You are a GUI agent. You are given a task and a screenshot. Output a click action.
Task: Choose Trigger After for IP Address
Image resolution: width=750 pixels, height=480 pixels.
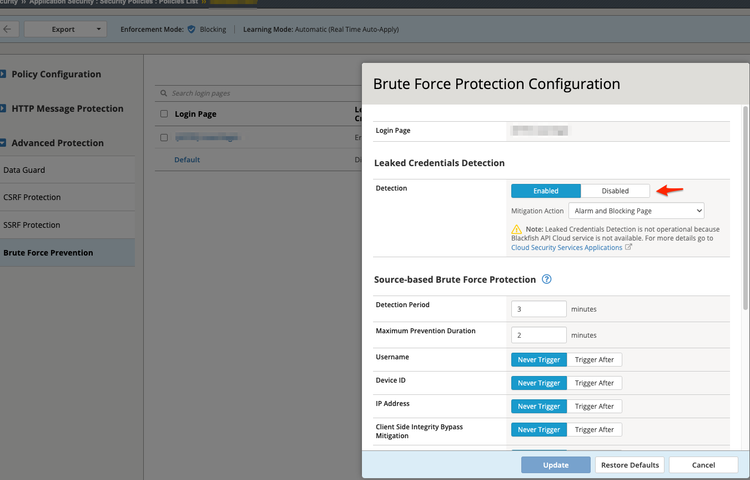[594, 406]
